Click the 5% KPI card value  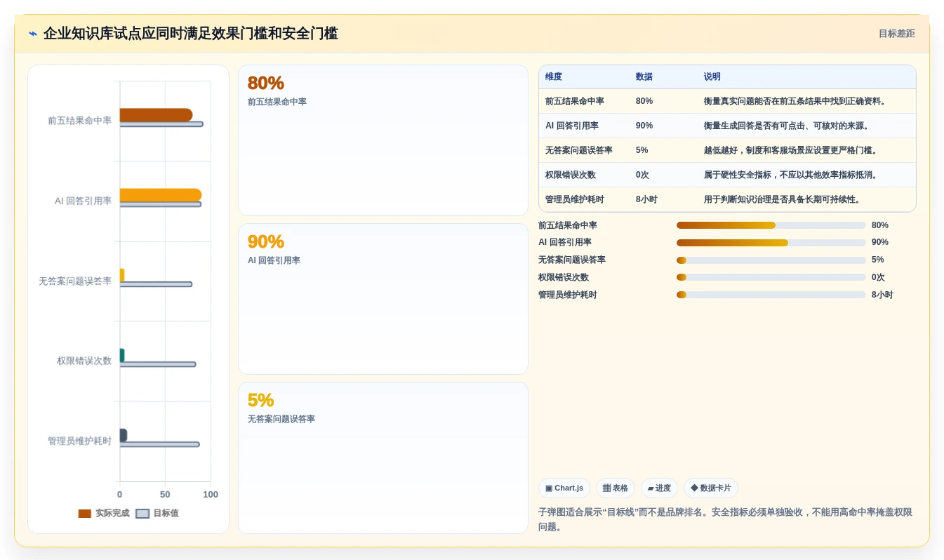(x=260, y=401)
